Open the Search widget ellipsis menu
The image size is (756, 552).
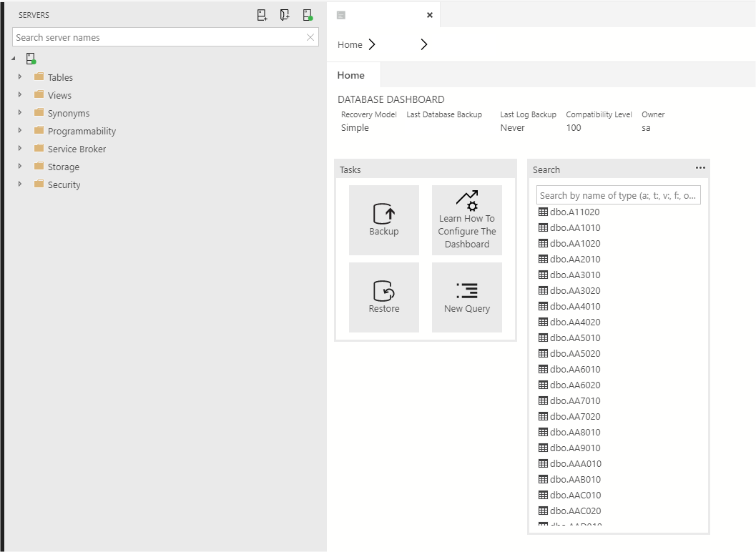pyautogui.click(x=700, y=167)
